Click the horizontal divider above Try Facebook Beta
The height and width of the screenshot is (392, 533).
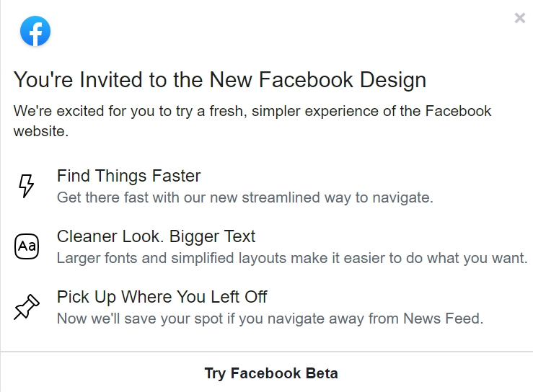[x=267, y=352]
